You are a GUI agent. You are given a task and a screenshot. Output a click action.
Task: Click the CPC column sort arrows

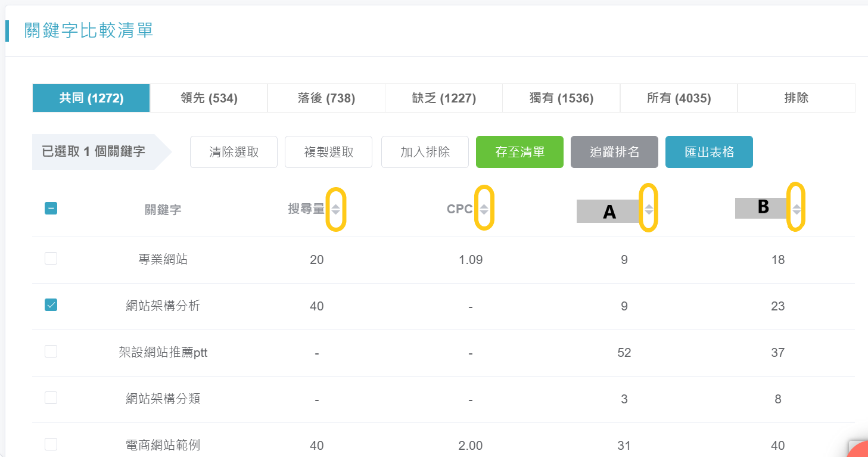click(x=484, y=209)
